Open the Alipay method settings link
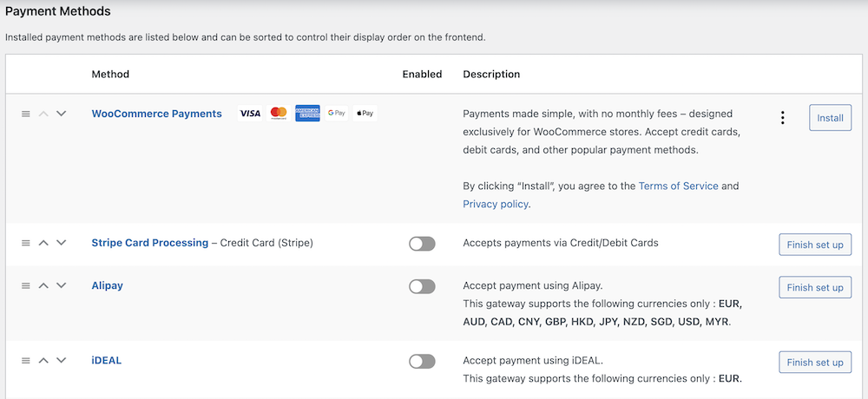The height and width of the screenshot is (399, 868). pyautogui.click(x=107, y=285)
